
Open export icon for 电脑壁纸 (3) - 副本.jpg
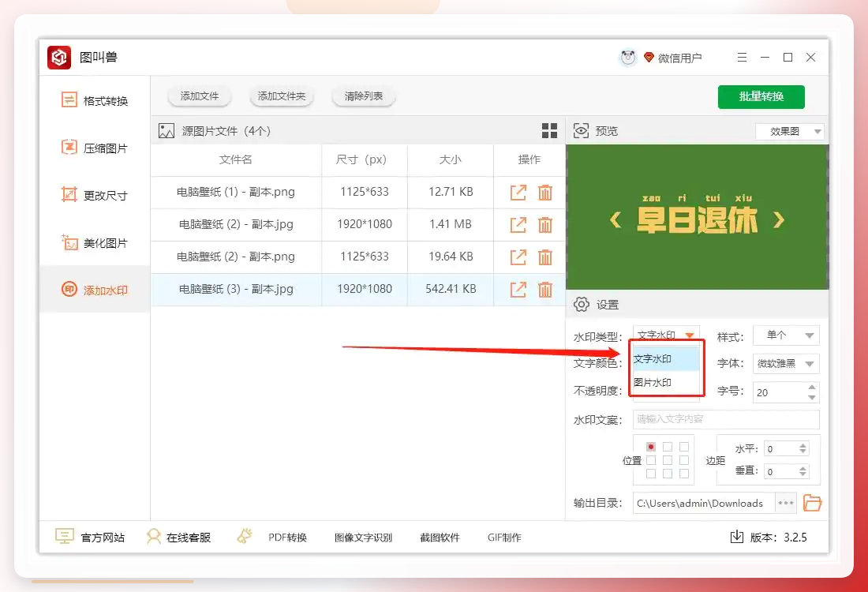point(518,289)
